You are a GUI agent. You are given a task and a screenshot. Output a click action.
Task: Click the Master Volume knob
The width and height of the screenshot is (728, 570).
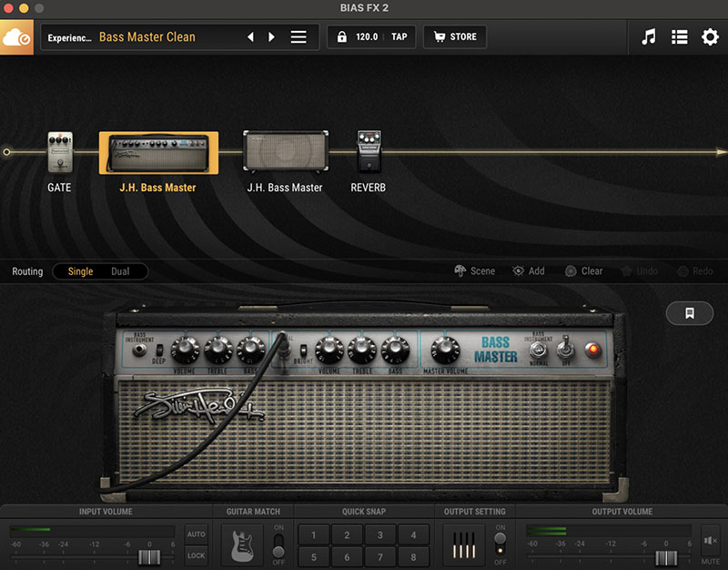click(x=445, y=350)
